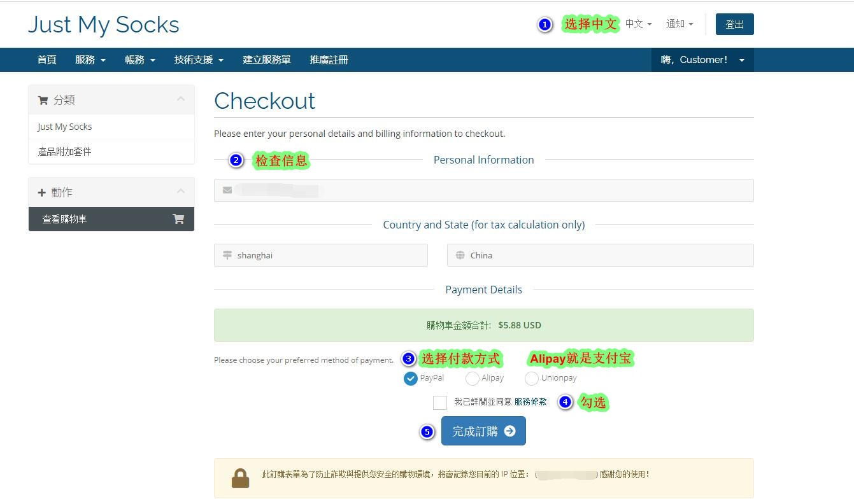Click the 查看購物車 button

(111, 219)
